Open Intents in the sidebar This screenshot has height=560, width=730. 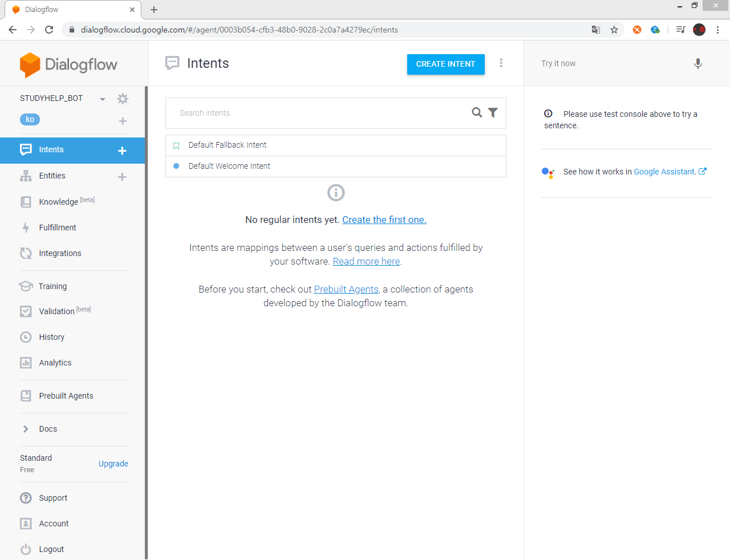coord(51,149)
